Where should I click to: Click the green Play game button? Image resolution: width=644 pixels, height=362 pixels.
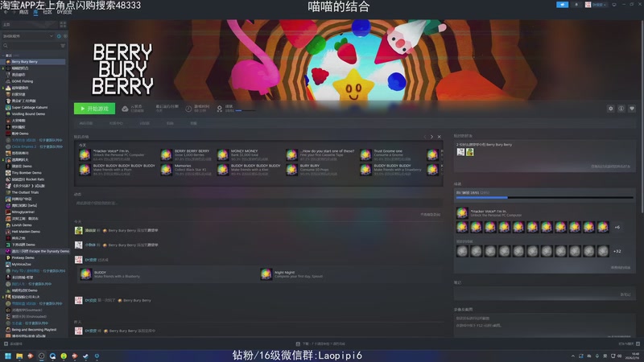click(94, 109)
